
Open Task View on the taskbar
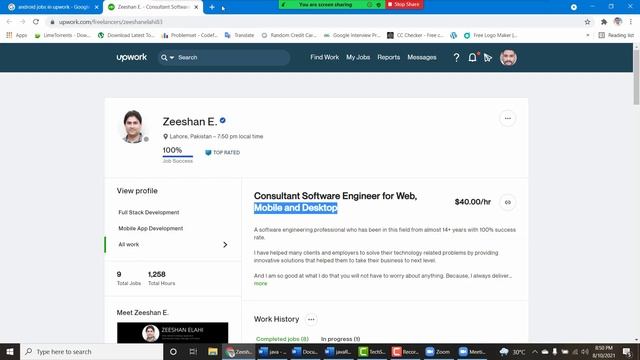click(193, 351)
